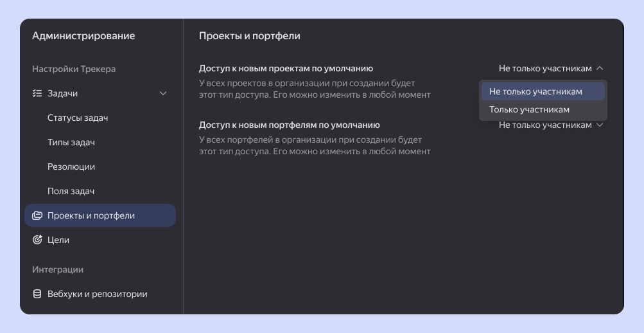Viewport: 644px width, 333px height.
Task: Click "Доступ к новым проектам по умолчанию" label
Action: tap(286, 68)
